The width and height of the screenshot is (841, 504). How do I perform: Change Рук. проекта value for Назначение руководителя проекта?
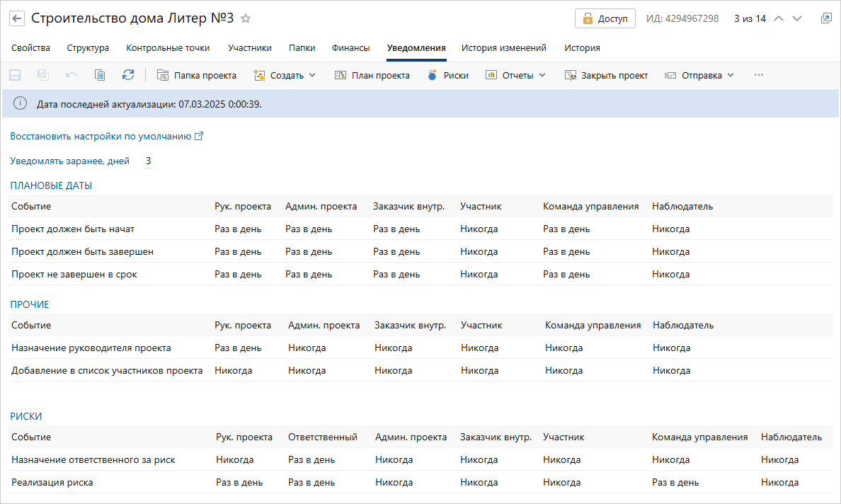[238, 348]
